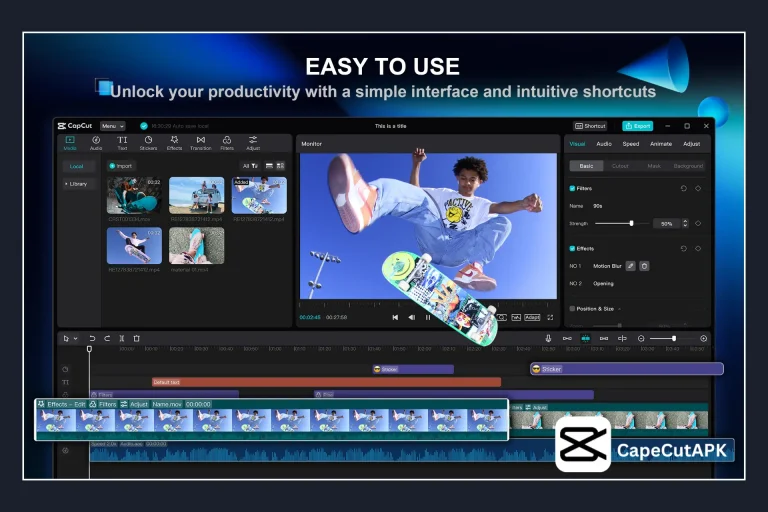Image resolution: width=768 pixels, height=512 pixels.
Task: Open the Filters tool in top toolbar
Action: [227, 143]
